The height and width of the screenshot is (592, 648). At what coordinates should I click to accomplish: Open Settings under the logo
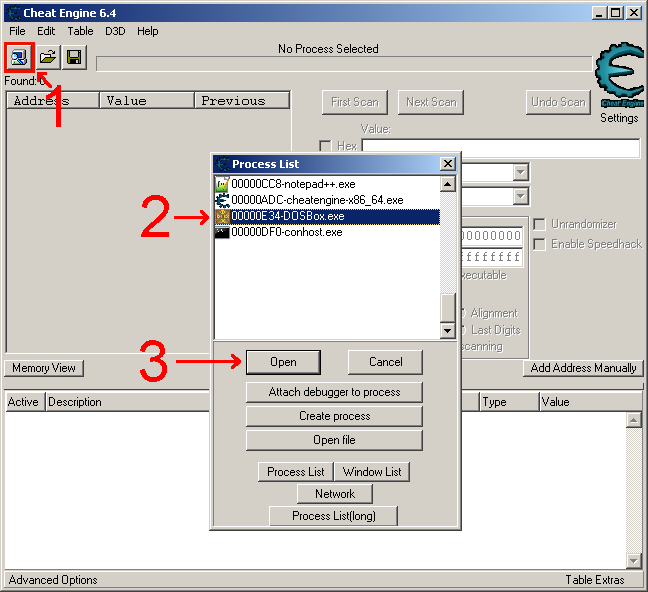click(x=619, y=118)
